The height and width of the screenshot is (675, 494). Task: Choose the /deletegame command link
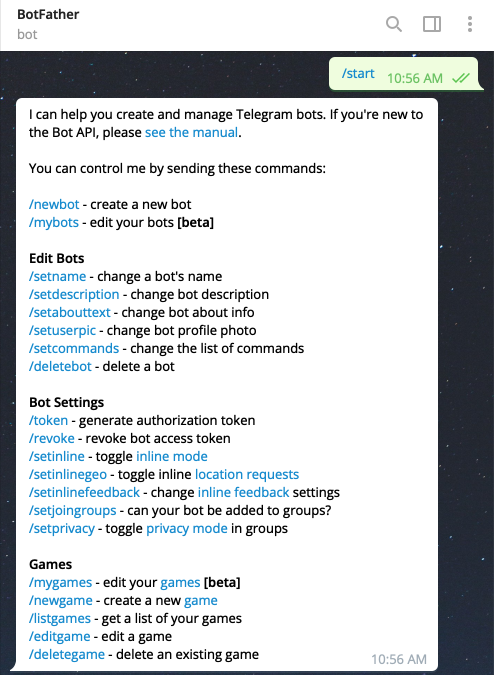[x=67, y=654]
